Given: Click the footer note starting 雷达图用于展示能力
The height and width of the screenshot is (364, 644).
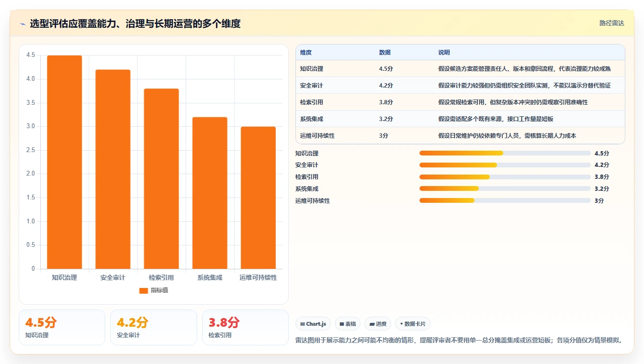Looking at the screenshot, I should point(460,341).
